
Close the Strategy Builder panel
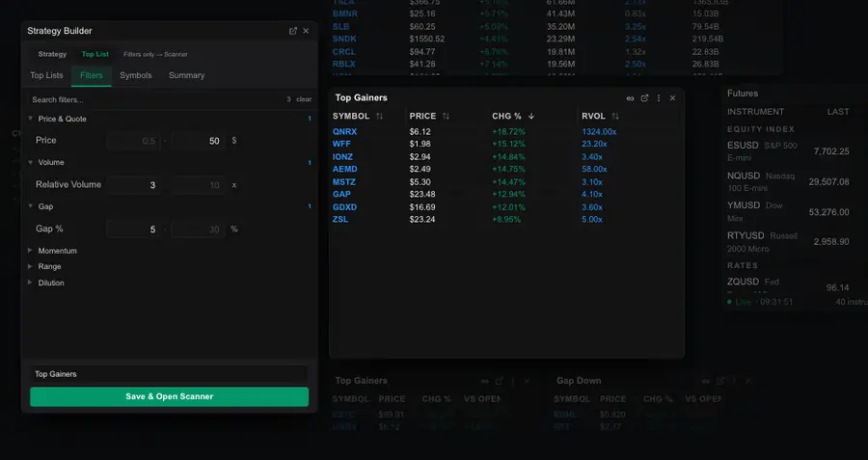pos(306,31)
